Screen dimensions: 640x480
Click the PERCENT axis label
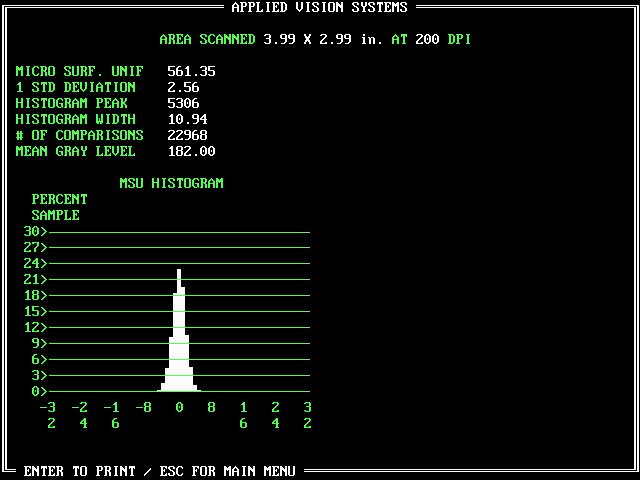point(60,199)
